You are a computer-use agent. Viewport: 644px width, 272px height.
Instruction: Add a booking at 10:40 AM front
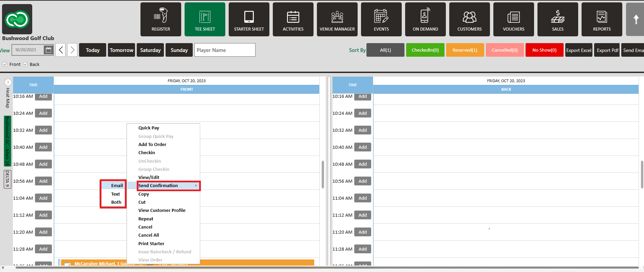point(43,147)
